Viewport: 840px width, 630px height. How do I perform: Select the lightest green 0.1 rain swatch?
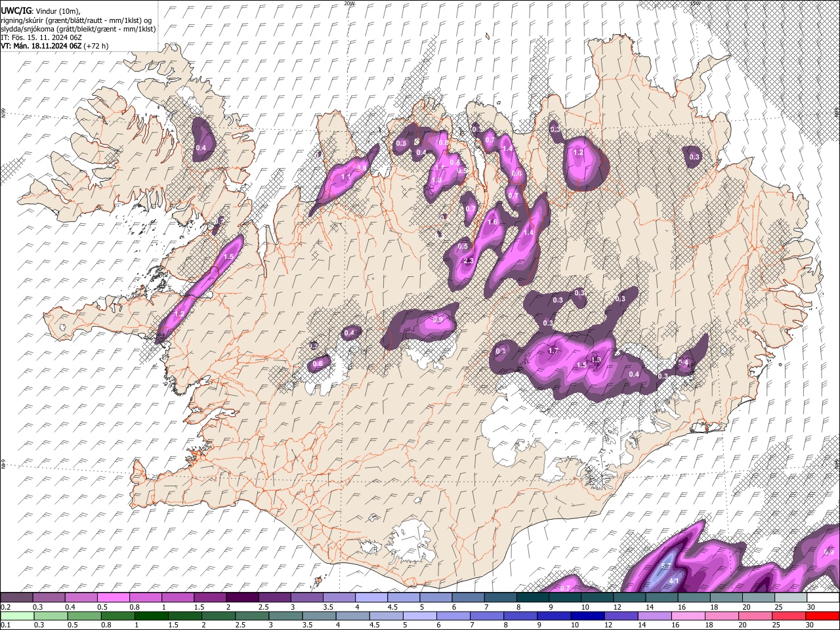(x=16, y=616)
